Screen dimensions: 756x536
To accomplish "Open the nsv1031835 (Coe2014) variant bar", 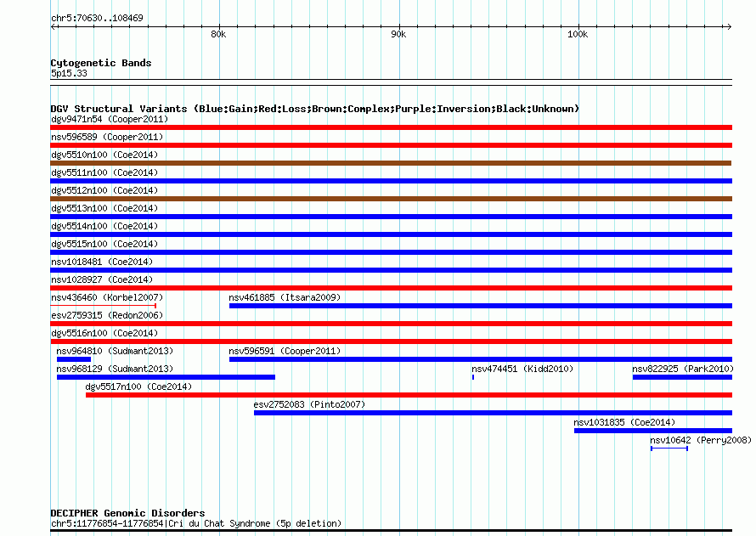I will 653,431.
